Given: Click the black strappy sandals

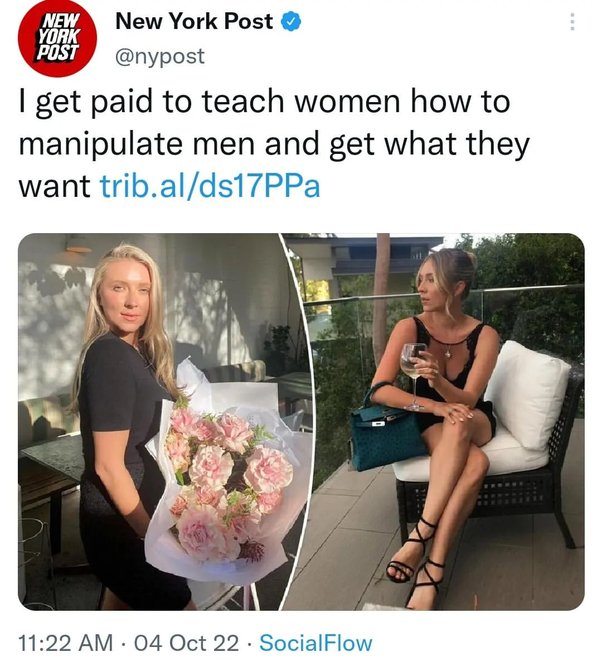Looking at the screenshot, I should pos(417,563).
